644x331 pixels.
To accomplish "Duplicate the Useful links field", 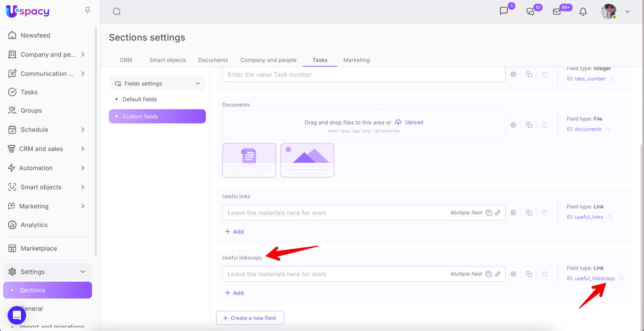I will point(529,213).
